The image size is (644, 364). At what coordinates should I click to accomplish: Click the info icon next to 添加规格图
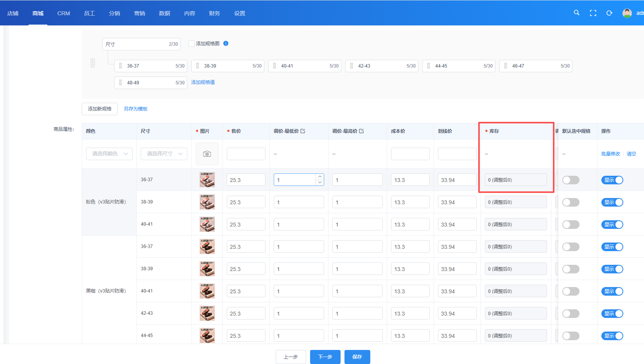point(226,43)
